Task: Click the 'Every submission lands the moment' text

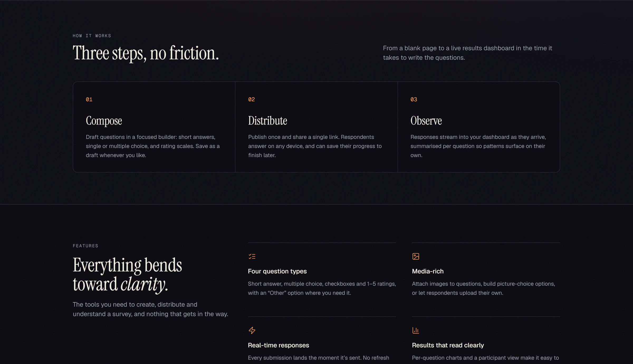Action: (x=318, y=358)
